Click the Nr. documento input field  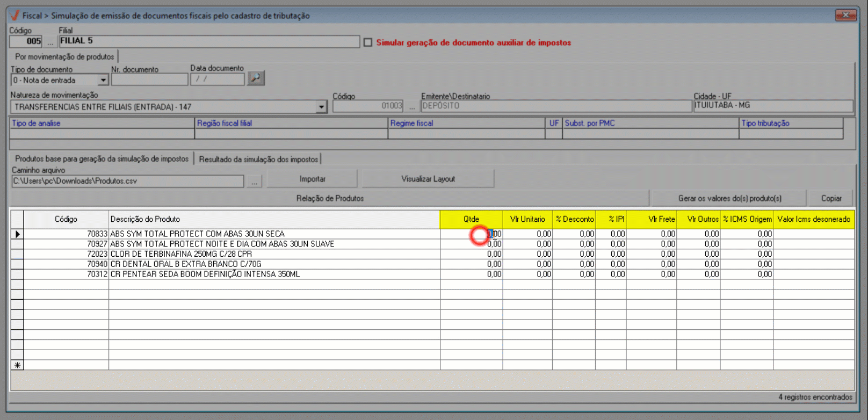click(149, 79)
